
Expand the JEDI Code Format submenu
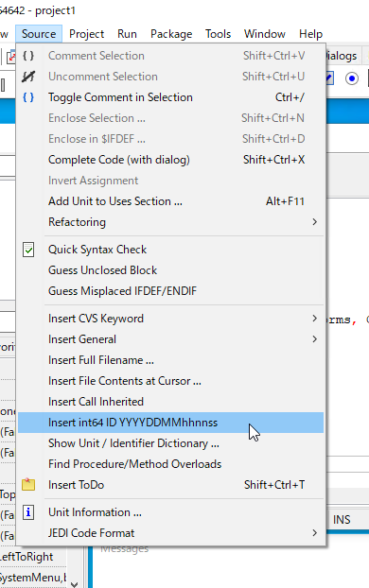(x=171, y=533)
